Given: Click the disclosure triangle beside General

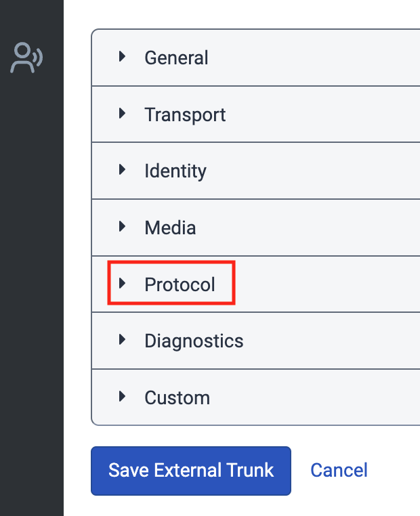Looking at the screenshot, I should click(x=123, y=57).
